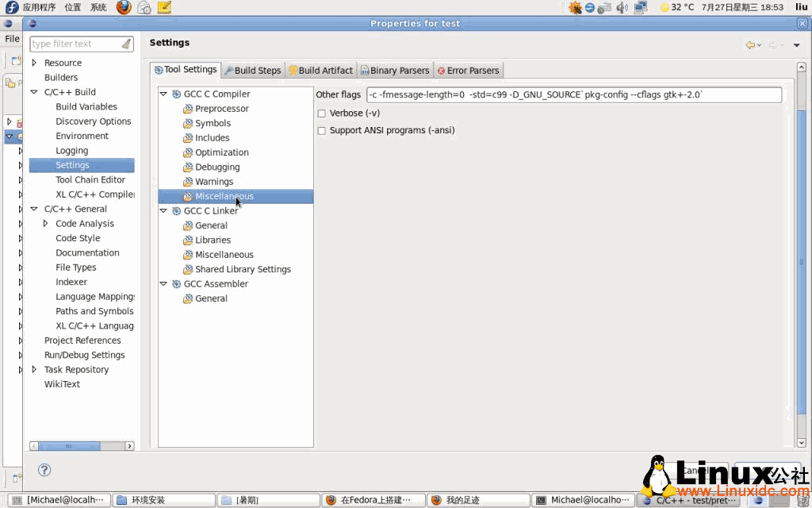The height and width of the screenshot is (508, 812).
Task: Select General under GCC Assembler
Action: (209, 298)
